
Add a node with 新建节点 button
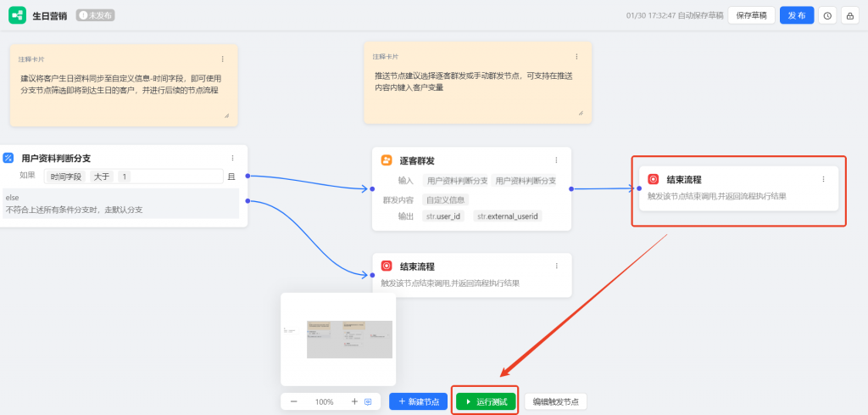418,401
